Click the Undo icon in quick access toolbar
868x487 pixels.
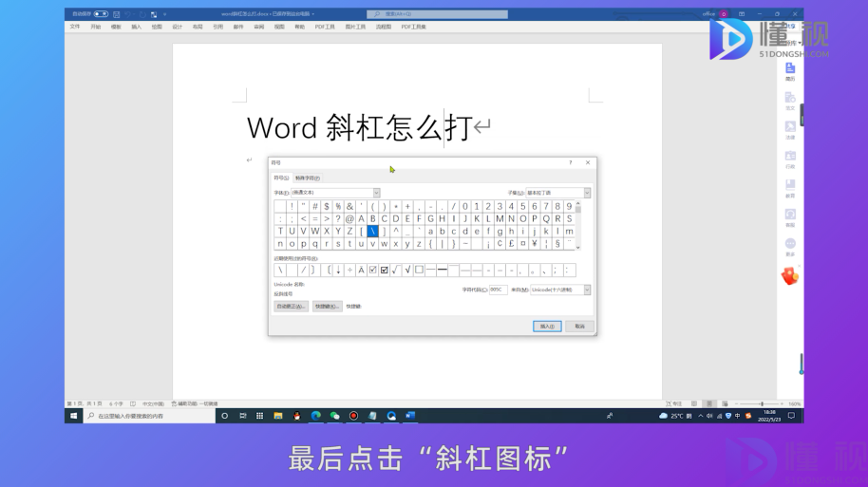[x=128, y=14]
